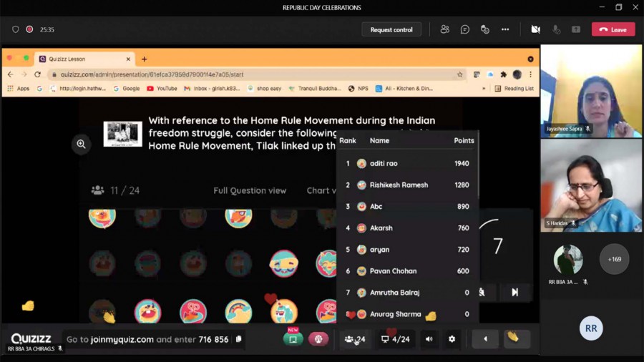Viewport: 644px width, 362px height.
Task: Copy the Quizizz join code
Action: [x=239, y=339]
